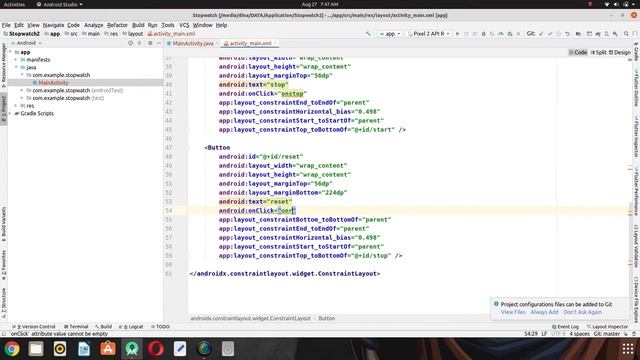This screenshot has width=640, height=360.
Task: Open Chrome from the dock
Action: (12, 349)
